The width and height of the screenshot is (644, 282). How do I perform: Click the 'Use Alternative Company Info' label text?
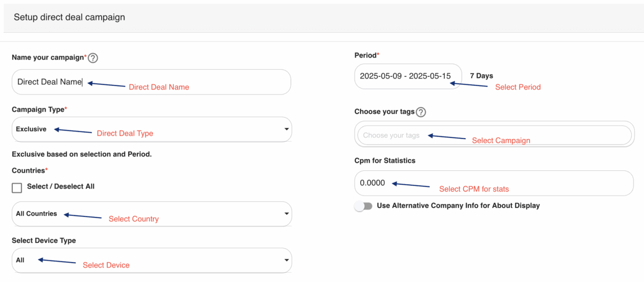tap(458, 206)
